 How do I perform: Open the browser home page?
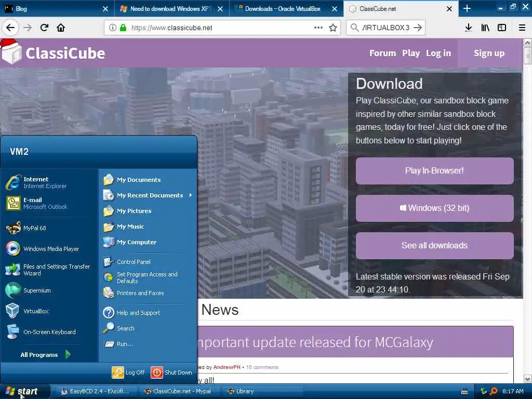coord(61,28)
